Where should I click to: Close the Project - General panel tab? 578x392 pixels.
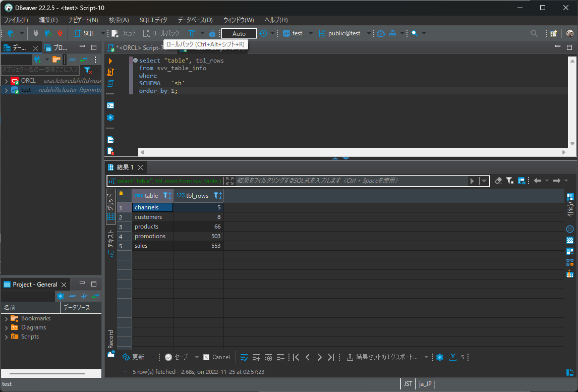pyautogui.click(x=64, y=285)
